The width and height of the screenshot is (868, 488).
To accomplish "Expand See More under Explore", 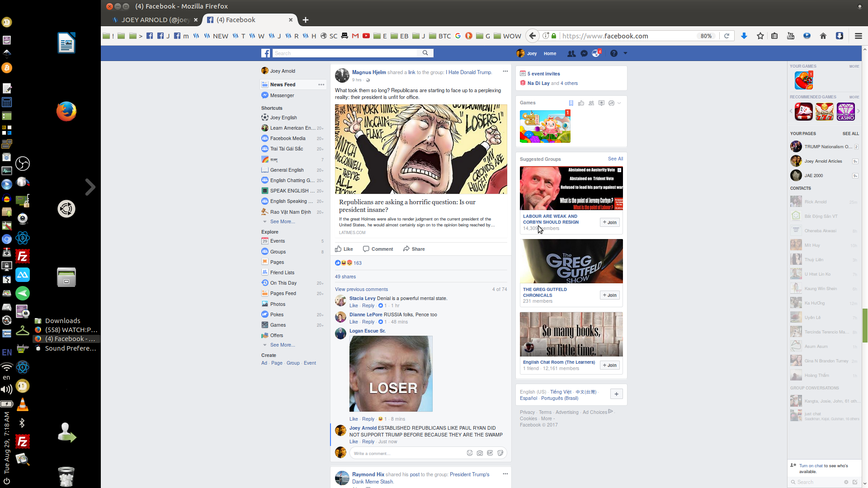I will point(282,345).
